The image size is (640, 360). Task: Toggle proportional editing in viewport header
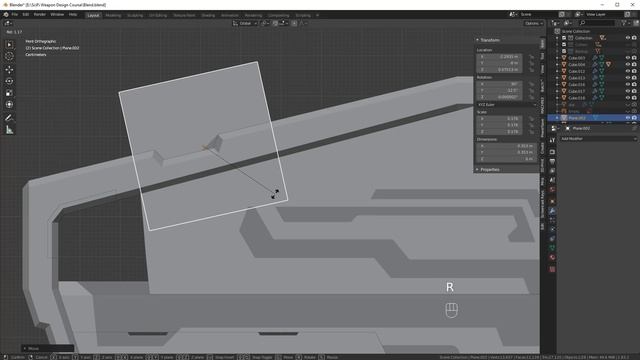pyautogui.click(x=294, y=23)
